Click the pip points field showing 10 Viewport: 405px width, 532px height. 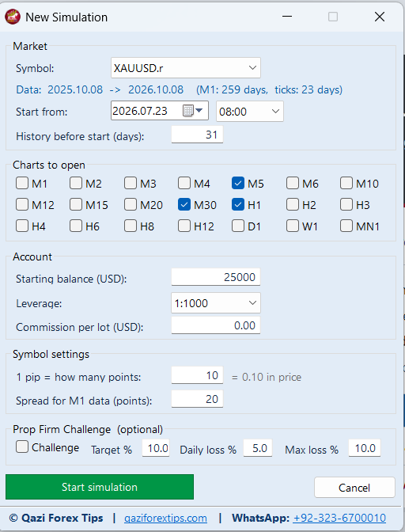pos(197,375)
